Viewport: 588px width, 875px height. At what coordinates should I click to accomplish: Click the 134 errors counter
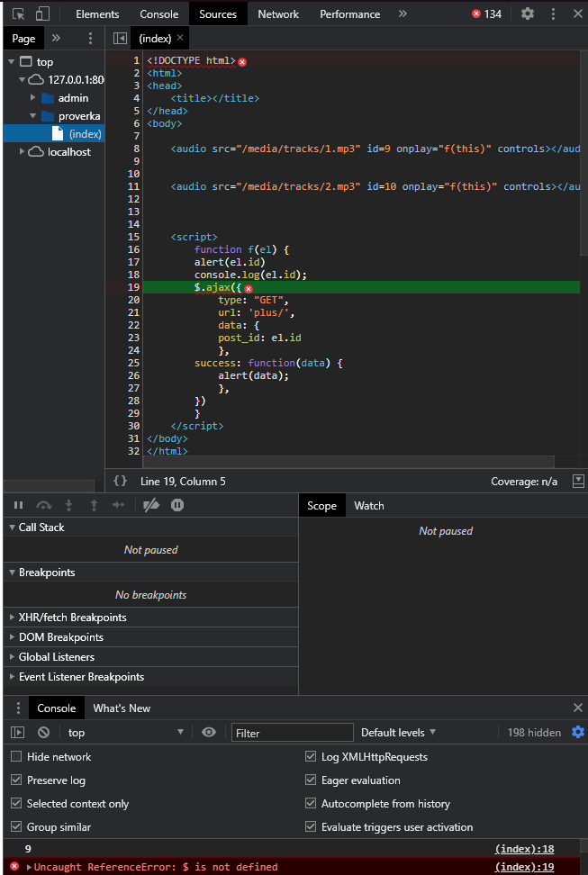click(x=486, y=14)
